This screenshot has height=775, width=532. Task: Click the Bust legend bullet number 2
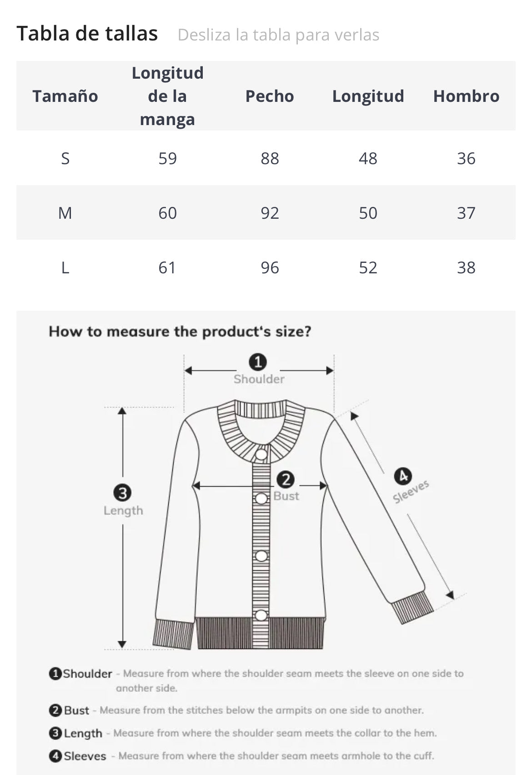pos(55,710)
